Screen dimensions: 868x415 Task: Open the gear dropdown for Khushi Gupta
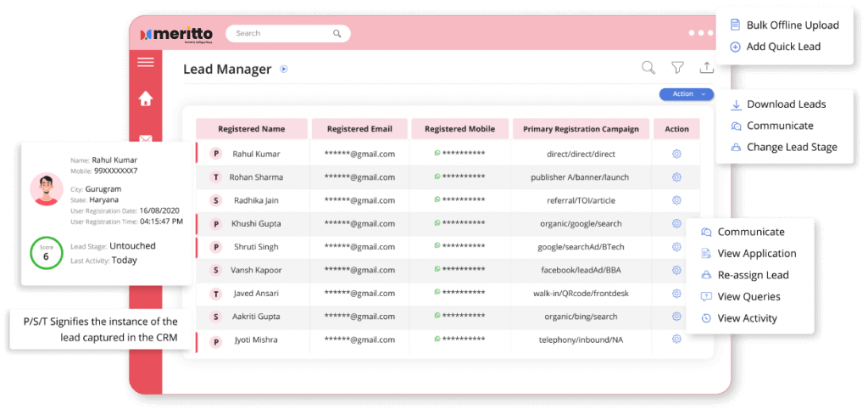[x=676, y=224]
